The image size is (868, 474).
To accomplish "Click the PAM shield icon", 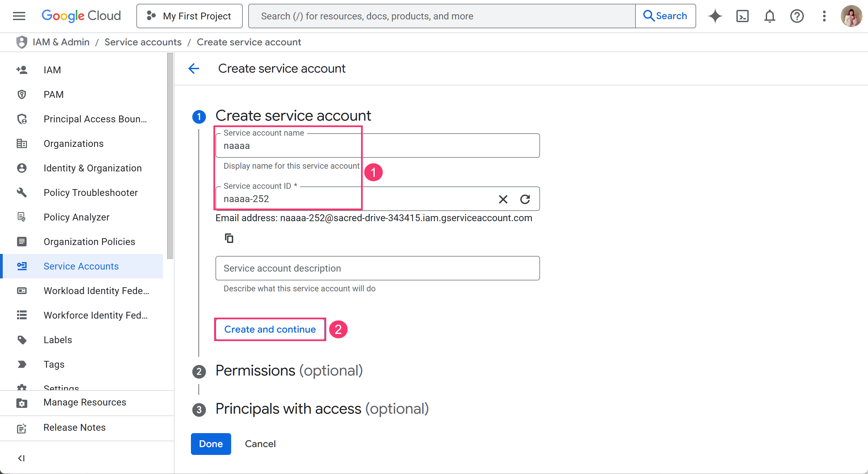I will (x=22, y=94).
